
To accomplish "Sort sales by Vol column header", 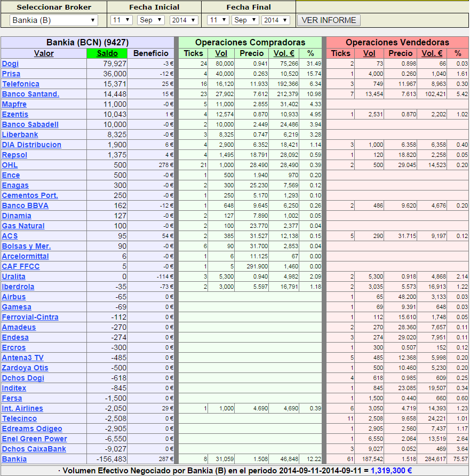I will click(369, 53).
